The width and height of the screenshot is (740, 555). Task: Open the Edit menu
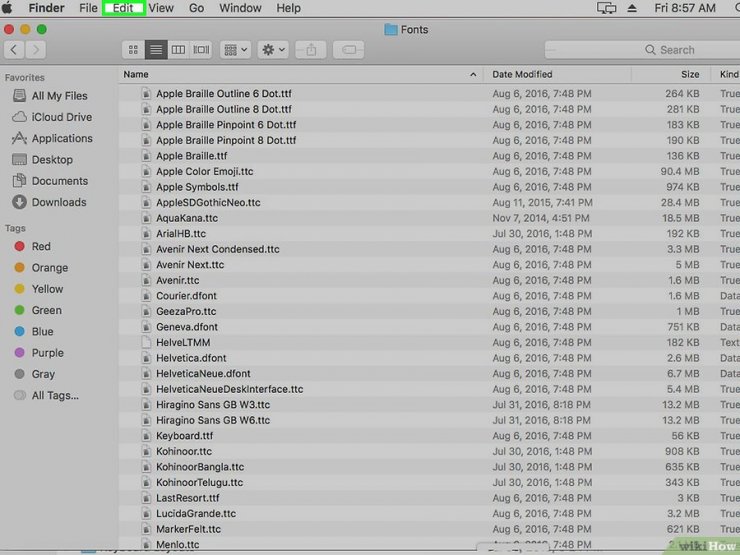pos(123,8)
